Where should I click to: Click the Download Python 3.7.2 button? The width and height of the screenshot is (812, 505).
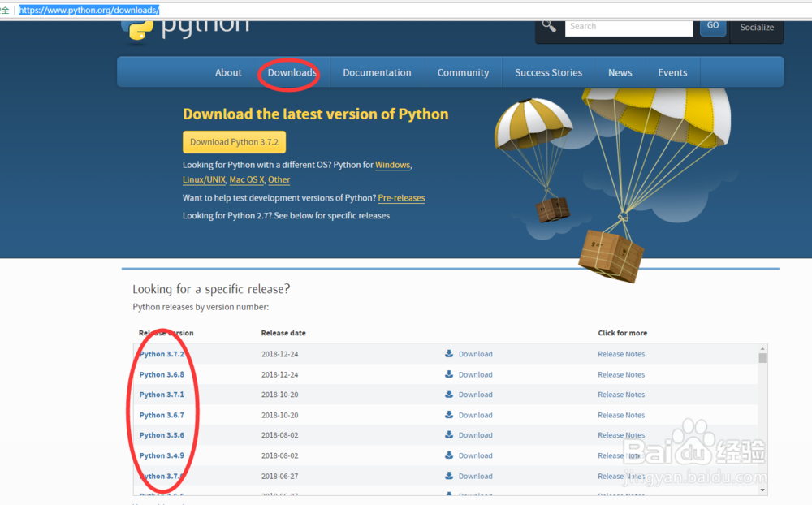pyautogui.click(x=234, y=142)
